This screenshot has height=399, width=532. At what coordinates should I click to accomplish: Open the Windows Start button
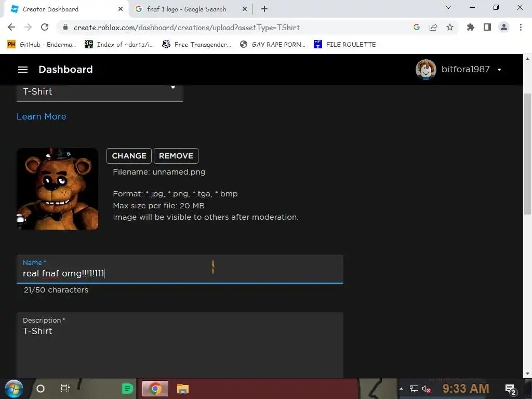(x=14, y=389)
